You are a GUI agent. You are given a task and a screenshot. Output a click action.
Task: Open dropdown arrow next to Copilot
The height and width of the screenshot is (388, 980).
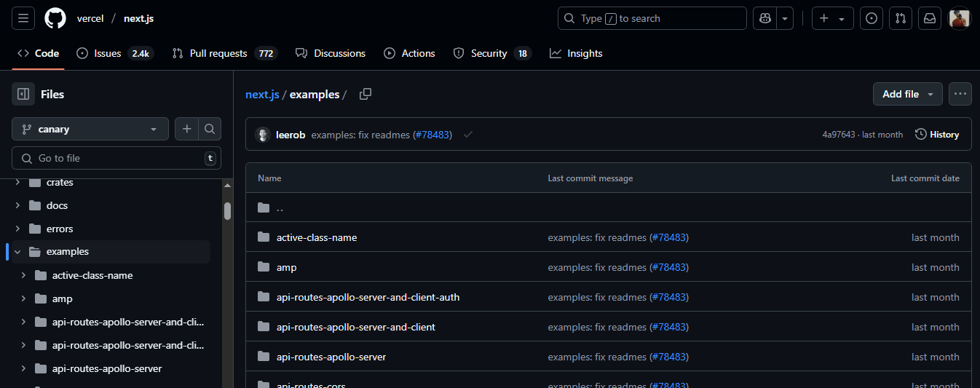pos(785,18)
